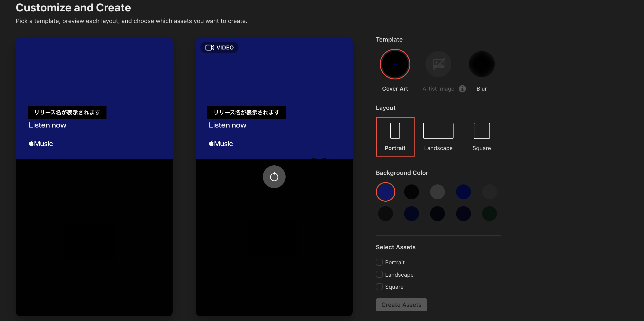Click the Customize and Create heading
644x321 pixels.
[73, 7]
